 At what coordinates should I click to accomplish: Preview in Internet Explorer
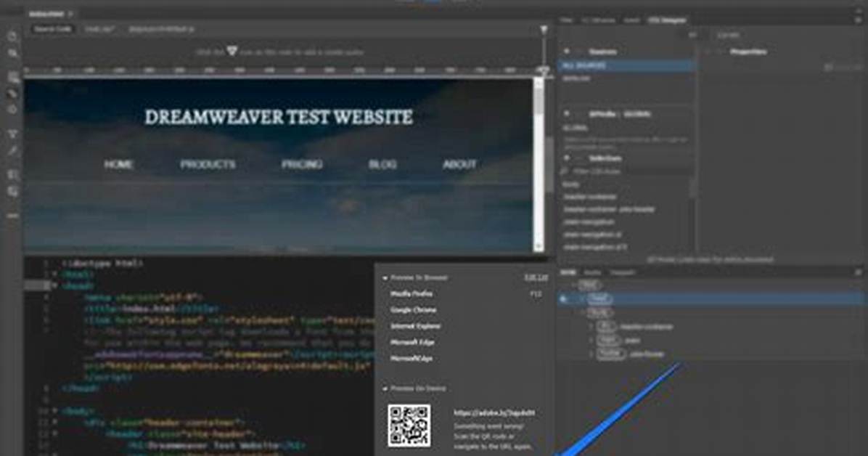(415, 326)
